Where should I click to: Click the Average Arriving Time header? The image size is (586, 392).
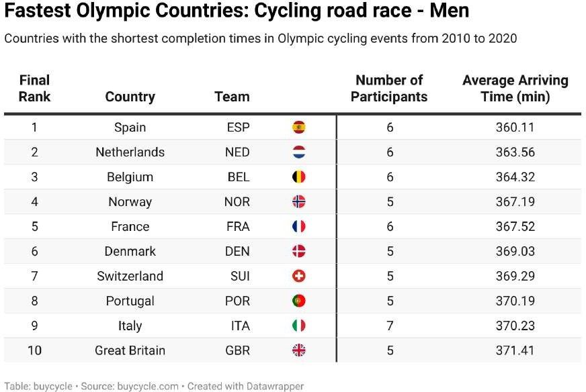pos(515,89)
